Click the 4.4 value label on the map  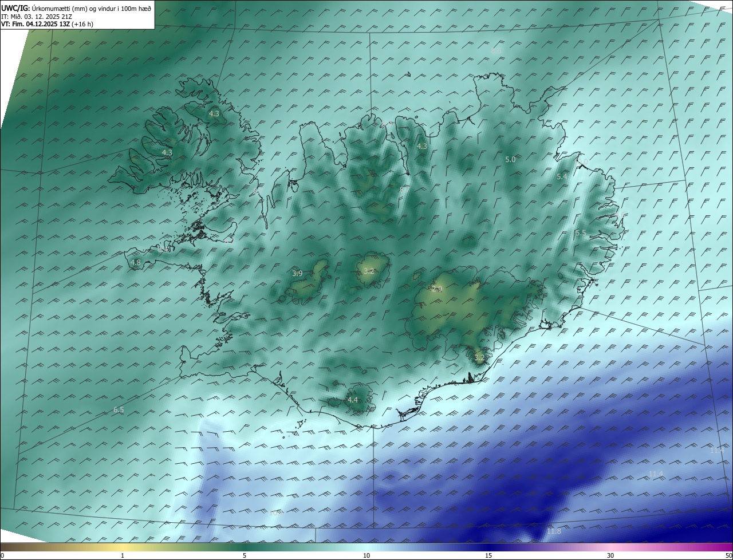click(353, 400)
